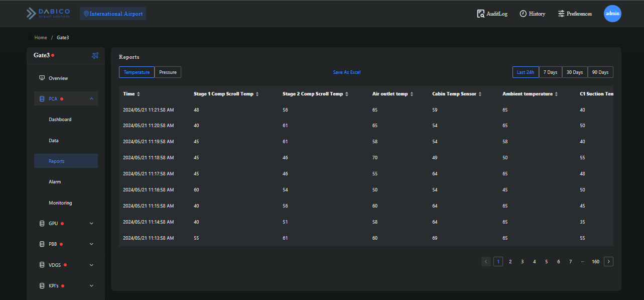This screenshot has width=644, height=300.
Task: Open Reports under PCA
Action: tap(66, 161)
